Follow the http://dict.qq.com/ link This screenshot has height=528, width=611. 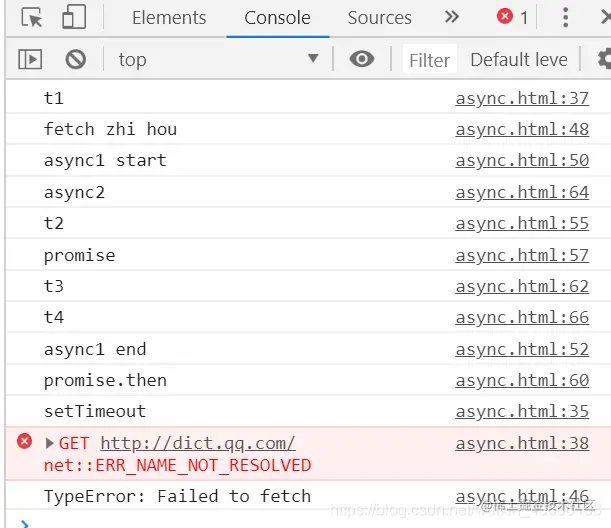coord(198,444)
